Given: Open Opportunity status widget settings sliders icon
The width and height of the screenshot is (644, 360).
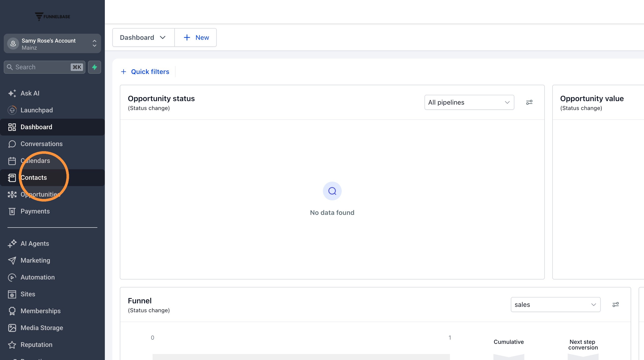Looking at the screenshot, I should pos(529,102).
